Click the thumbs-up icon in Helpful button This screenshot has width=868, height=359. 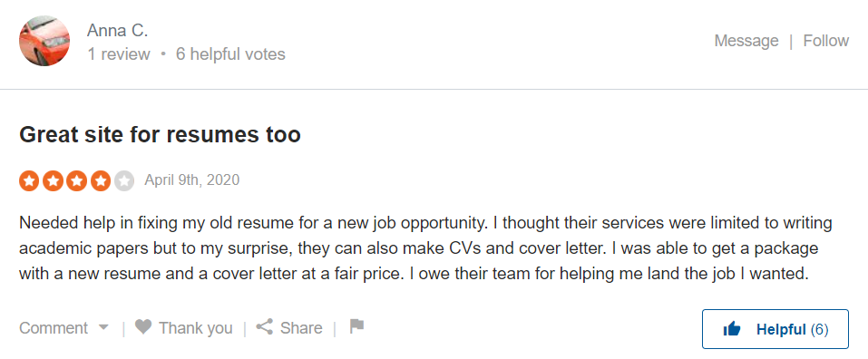pyautogui.click(x=732, y=330)
